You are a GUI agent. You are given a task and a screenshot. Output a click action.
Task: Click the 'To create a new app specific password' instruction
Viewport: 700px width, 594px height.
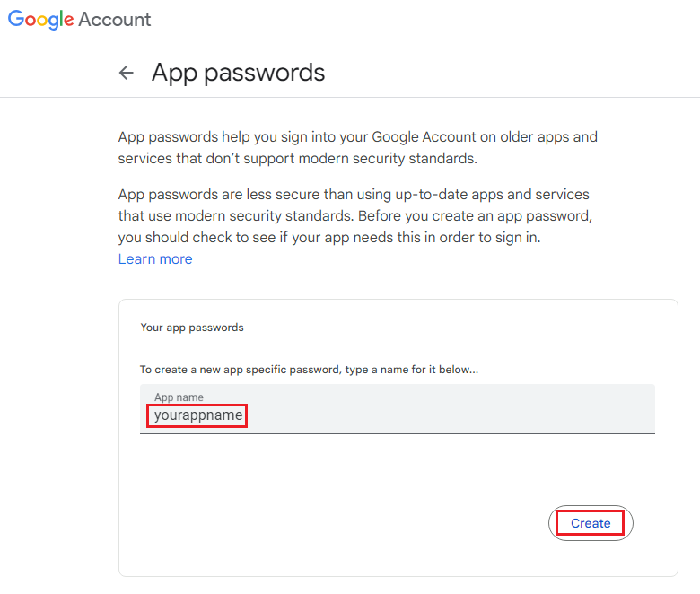coord(309,370)
